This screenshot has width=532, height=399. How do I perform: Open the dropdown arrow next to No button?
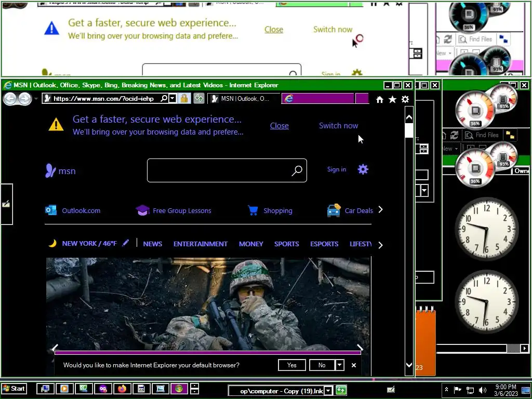pyautogui.click(x=339, y=365)
